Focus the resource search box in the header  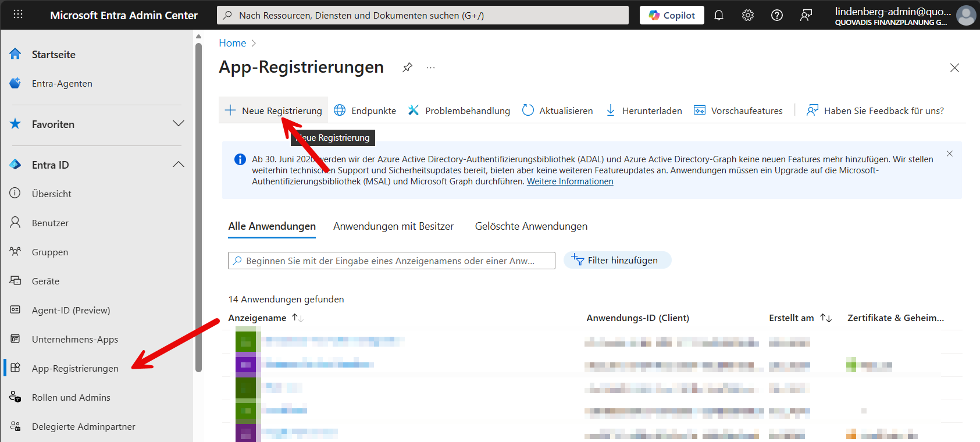click(423, 15)
